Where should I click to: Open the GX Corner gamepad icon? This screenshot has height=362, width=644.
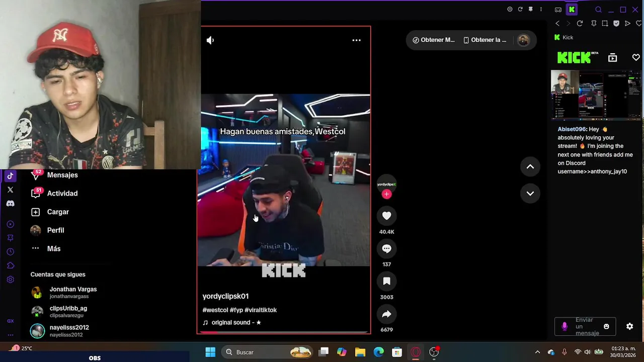tap(558, 10)
